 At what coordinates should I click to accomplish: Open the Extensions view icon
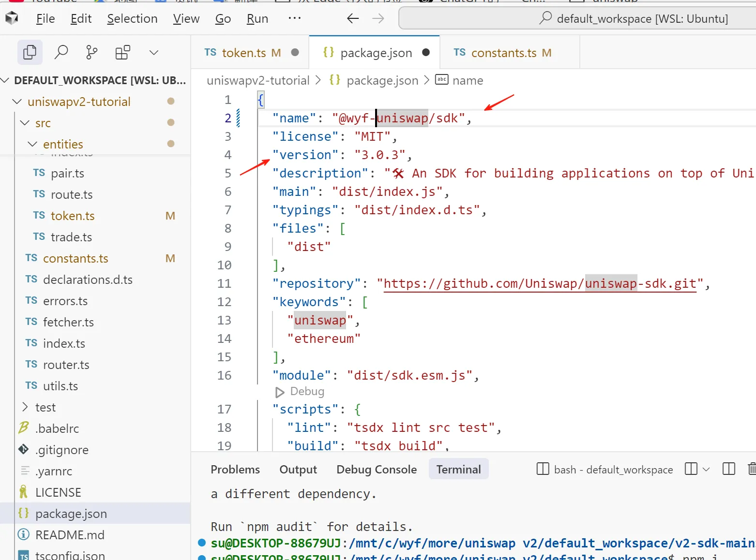[122, 52]
